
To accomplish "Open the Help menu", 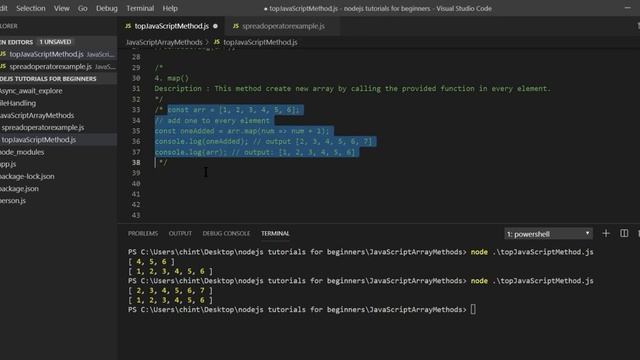I will pyautogui.click(x=170, y=8).
